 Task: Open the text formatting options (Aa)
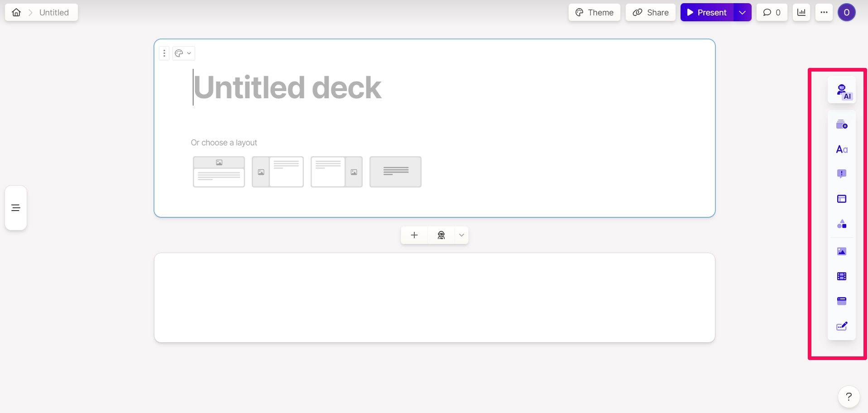click(x=841, y=149)
